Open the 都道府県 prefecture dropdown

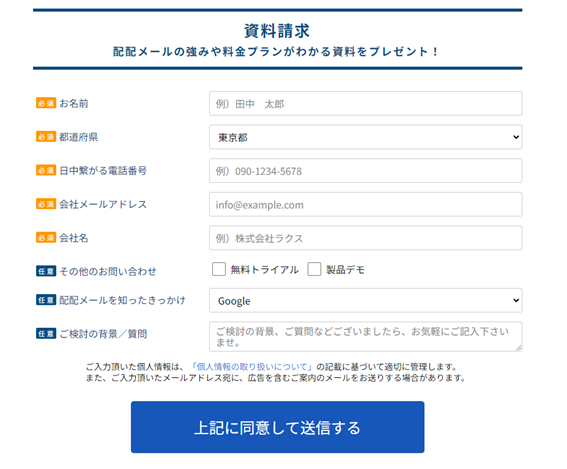365,137
